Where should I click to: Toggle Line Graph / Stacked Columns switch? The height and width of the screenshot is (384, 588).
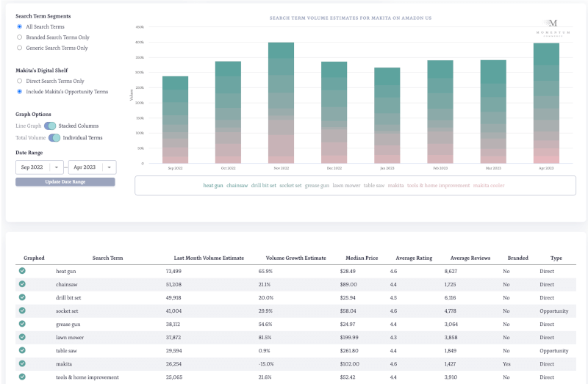coord(50,126)
